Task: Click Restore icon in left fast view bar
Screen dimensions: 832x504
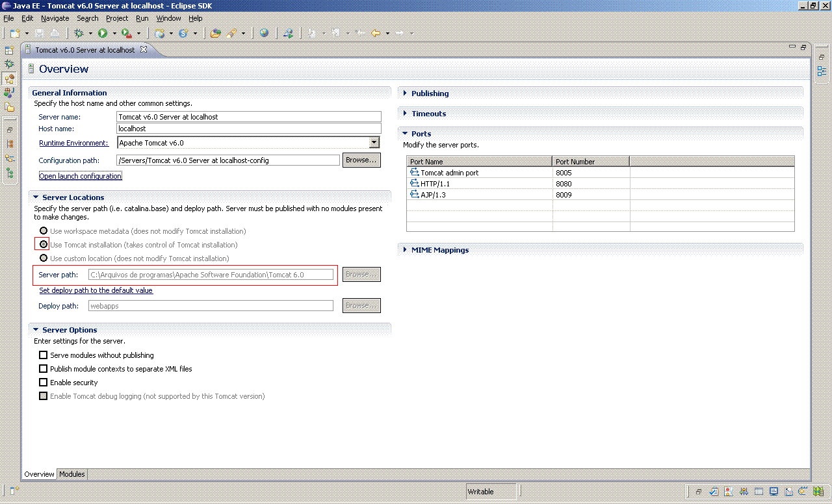Action: pos(10,130)
